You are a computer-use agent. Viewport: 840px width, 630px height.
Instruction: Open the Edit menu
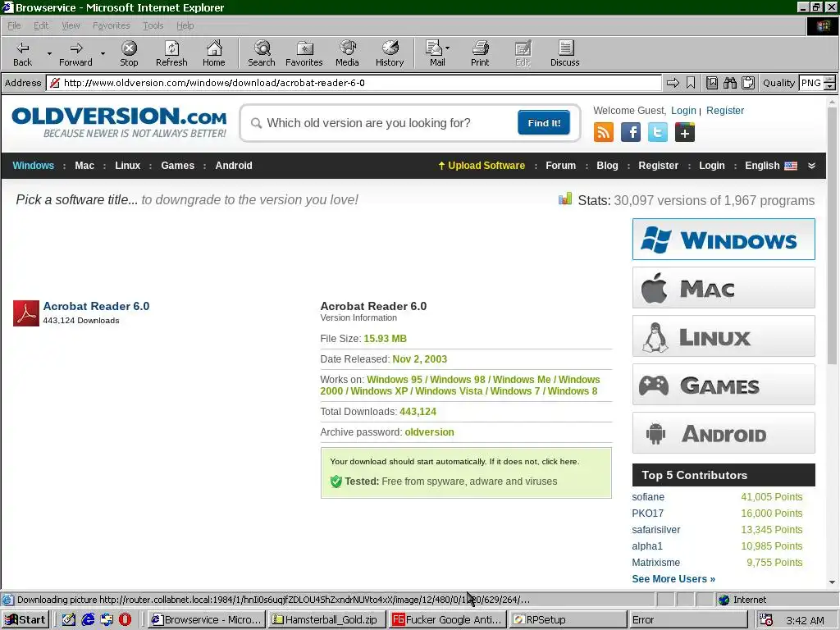click(x=41, y=25)
